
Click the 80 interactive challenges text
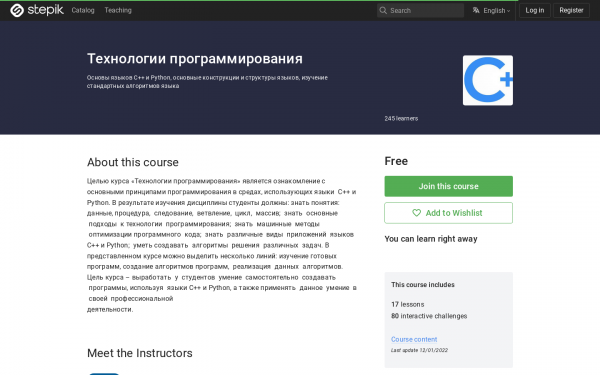pos(429,316)
